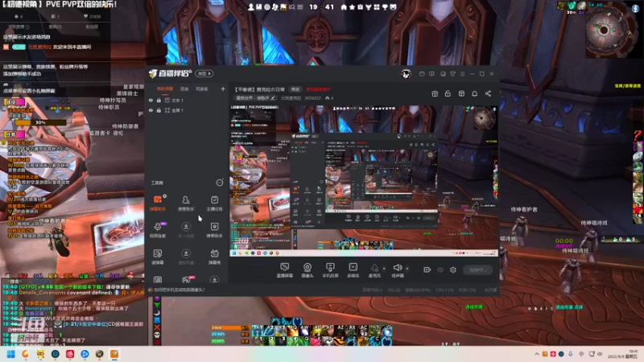Open the notification bell icon
Image resolution: width=644 pixels, height=362 pixels.
coord(474,93)
